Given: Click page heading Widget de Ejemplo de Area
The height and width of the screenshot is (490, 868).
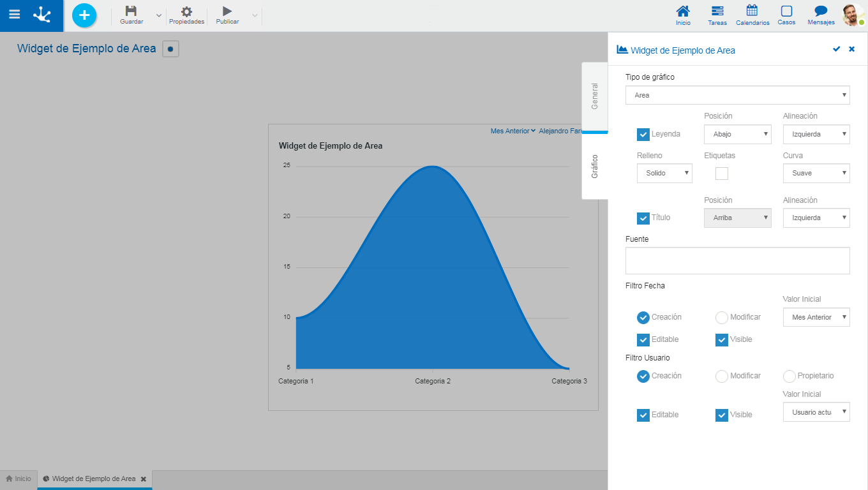Looking at the screenshot, I should click(87, 48).
